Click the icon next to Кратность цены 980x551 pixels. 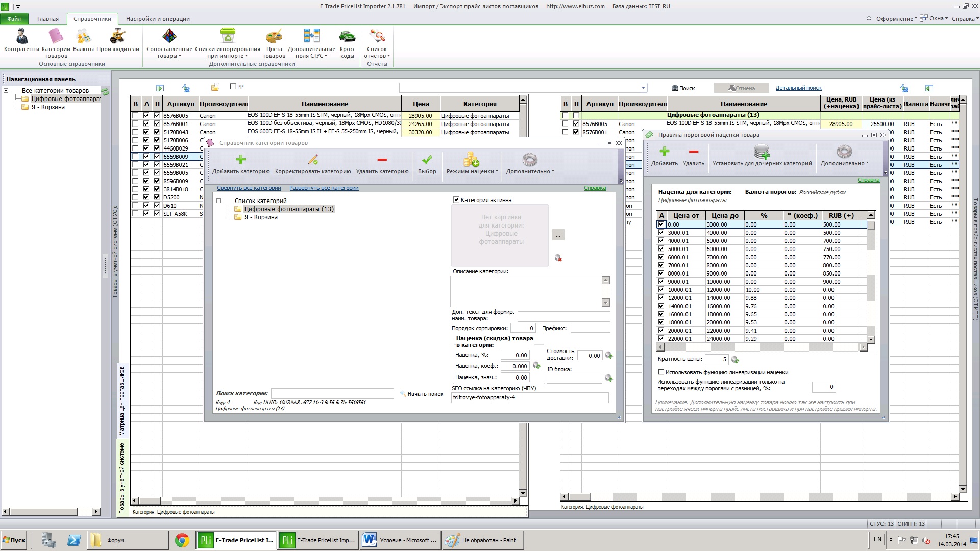(735, 360)
